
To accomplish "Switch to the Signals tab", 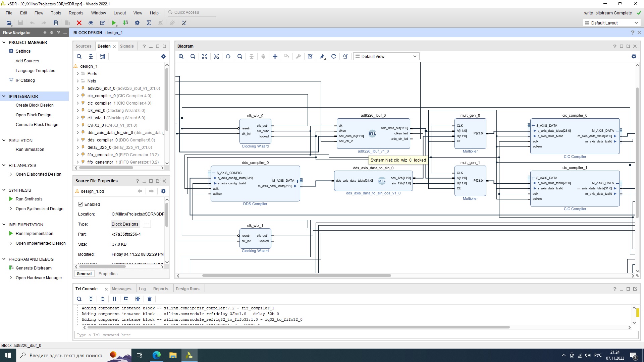I will 127,46.
